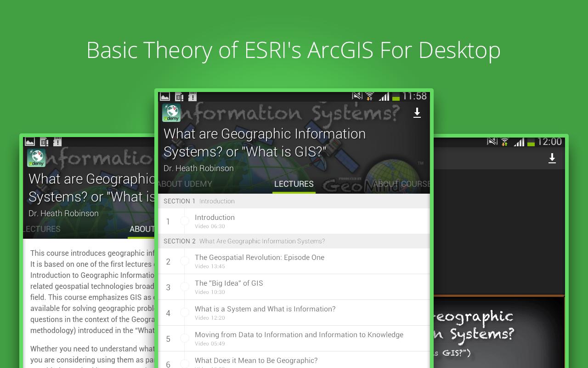The width and height of the screenshot is (588, 368).
Task: Tap the battery icon in center status bar
Action: pos(396,97)
